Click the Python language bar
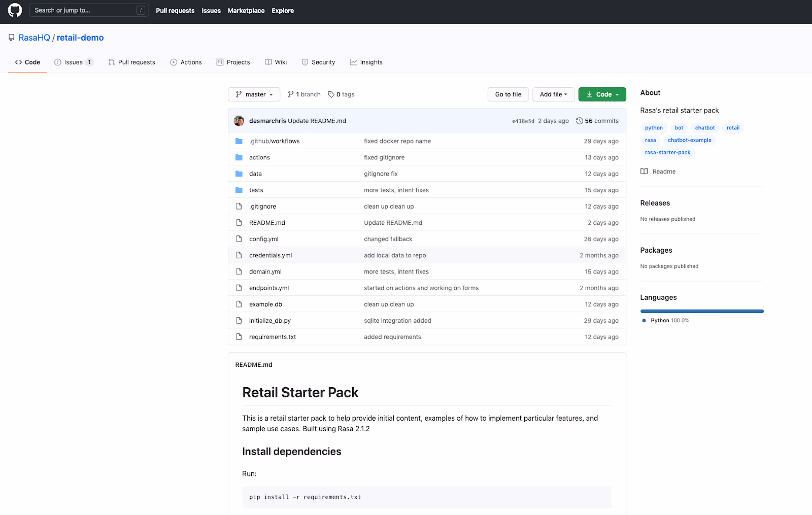Screen dimensions: 812x515 (x=702, y=311)
